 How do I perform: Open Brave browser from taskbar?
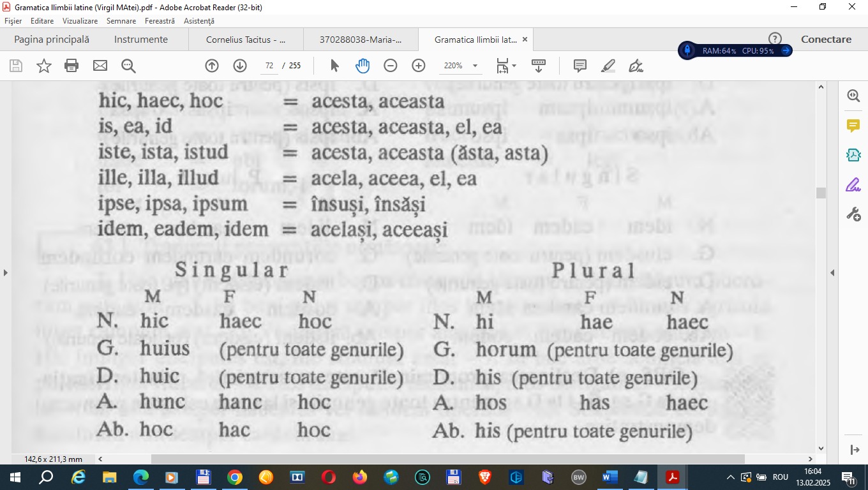(485, 477)
